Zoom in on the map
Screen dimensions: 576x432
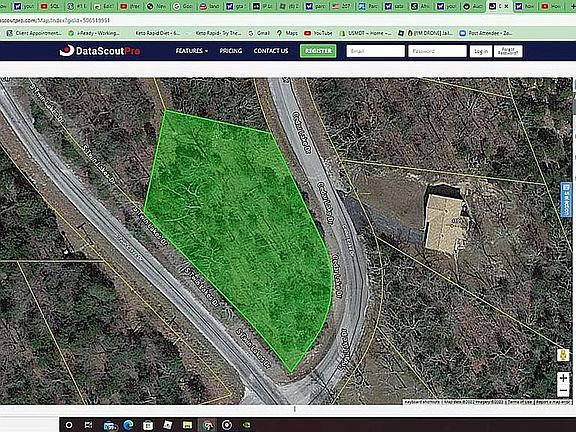(563, 378)
